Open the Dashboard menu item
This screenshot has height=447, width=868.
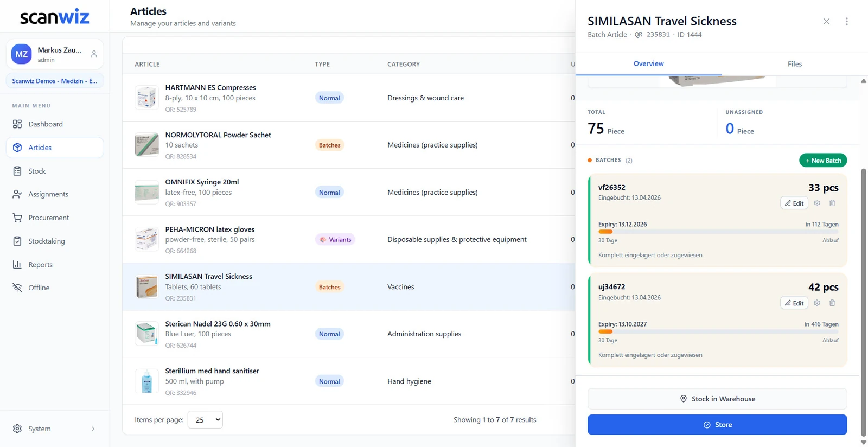(x=54, y=124)
